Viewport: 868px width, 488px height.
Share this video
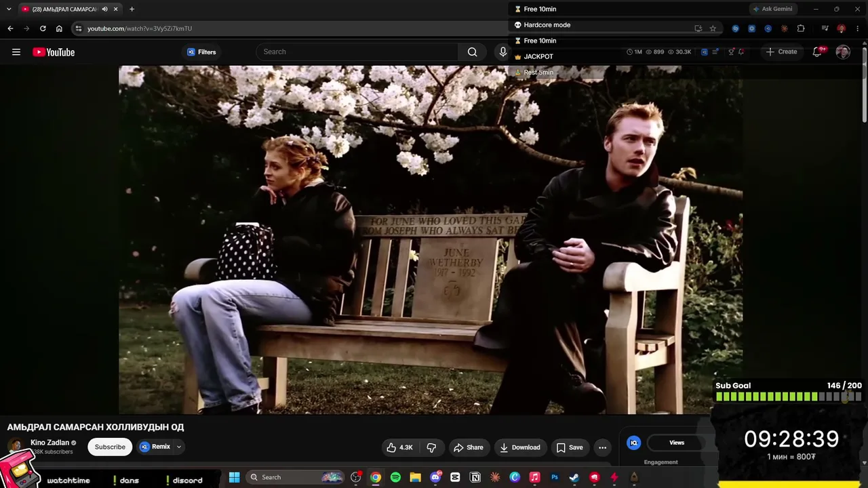point(469,447)
